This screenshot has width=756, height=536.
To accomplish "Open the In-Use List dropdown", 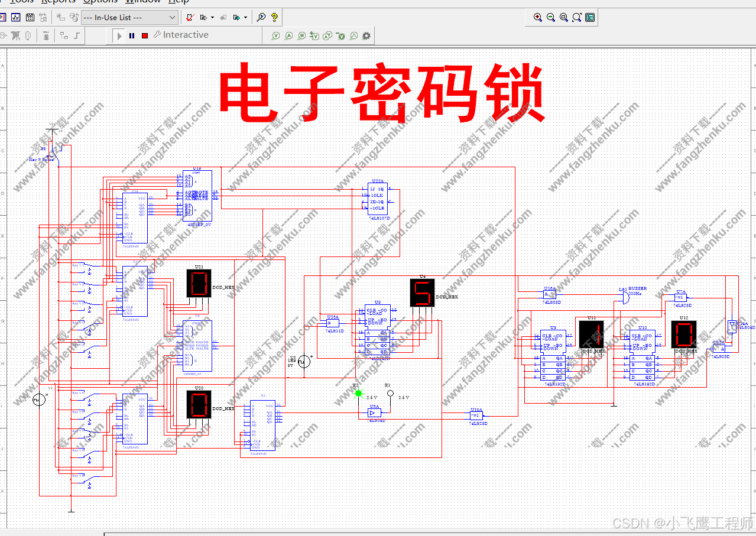I will coord(171,17).
